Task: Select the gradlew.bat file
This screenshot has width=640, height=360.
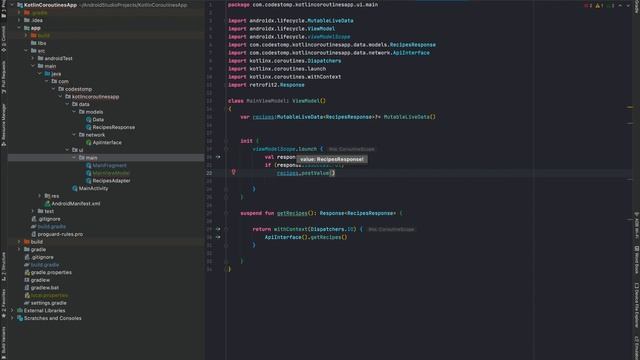Action: 44,287
